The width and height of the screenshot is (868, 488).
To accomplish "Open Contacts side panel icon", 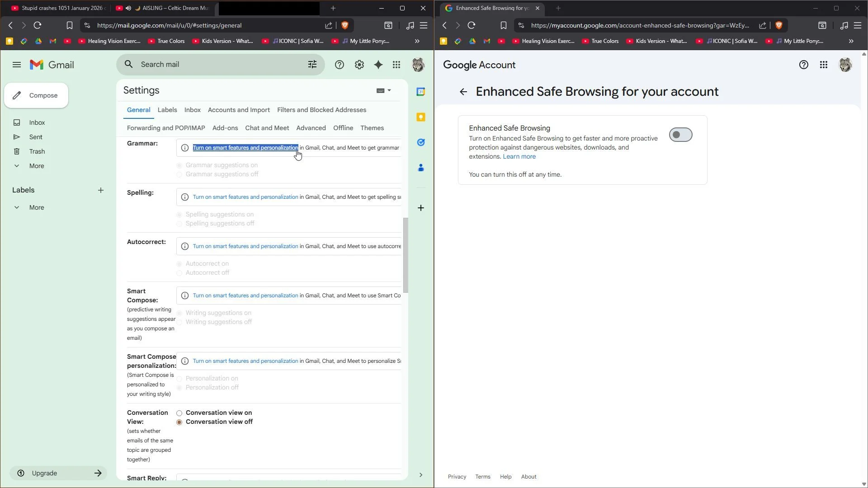I will [421, 168].
